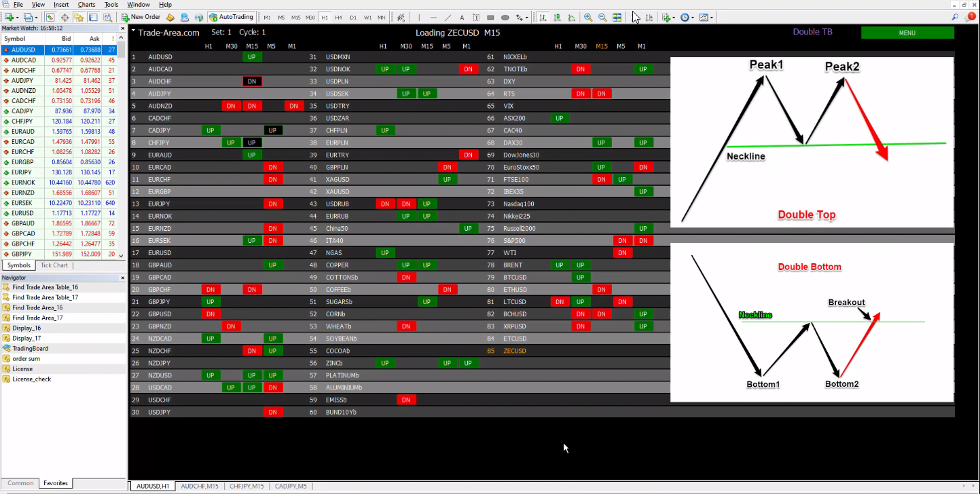Open the File menu
The image size is (980, 494).
[x=18, y=4]
